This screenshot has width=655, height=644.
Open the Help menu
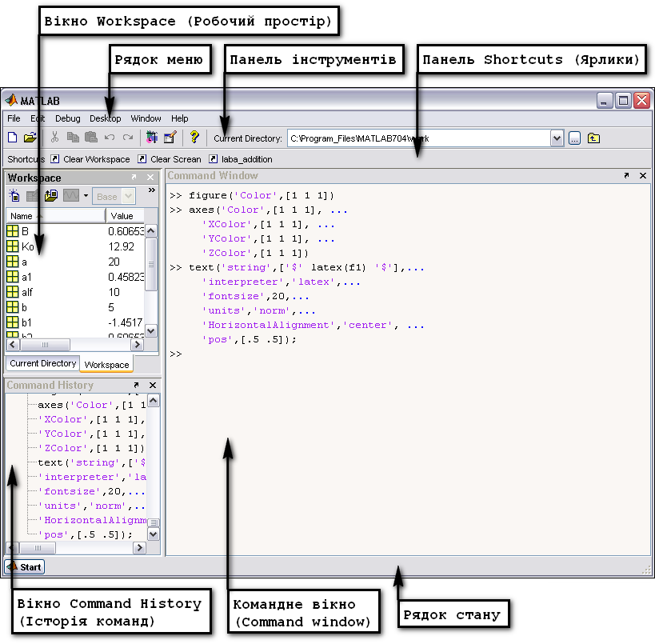pyautogui.click(x=180, y=118)
